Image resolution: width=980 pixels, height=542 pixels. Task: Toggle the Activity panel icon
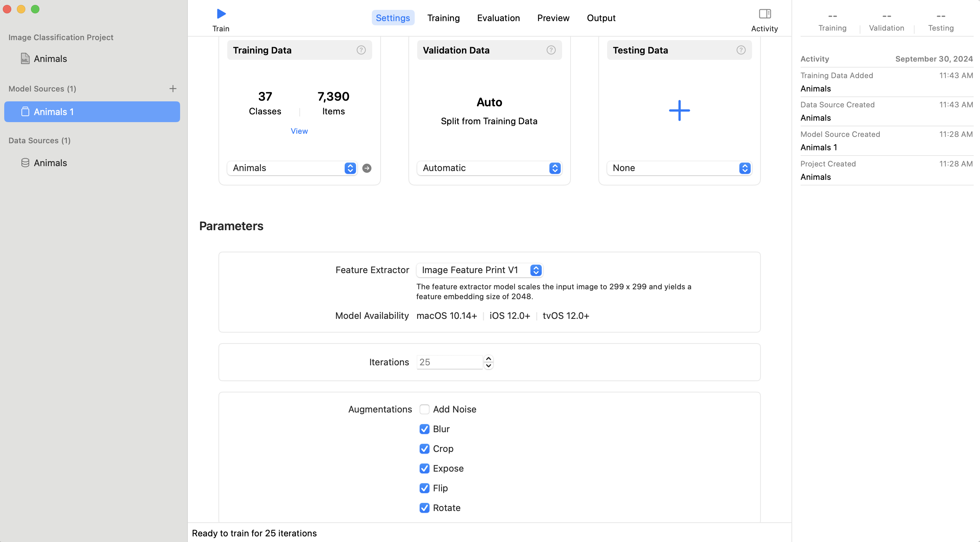764,14
